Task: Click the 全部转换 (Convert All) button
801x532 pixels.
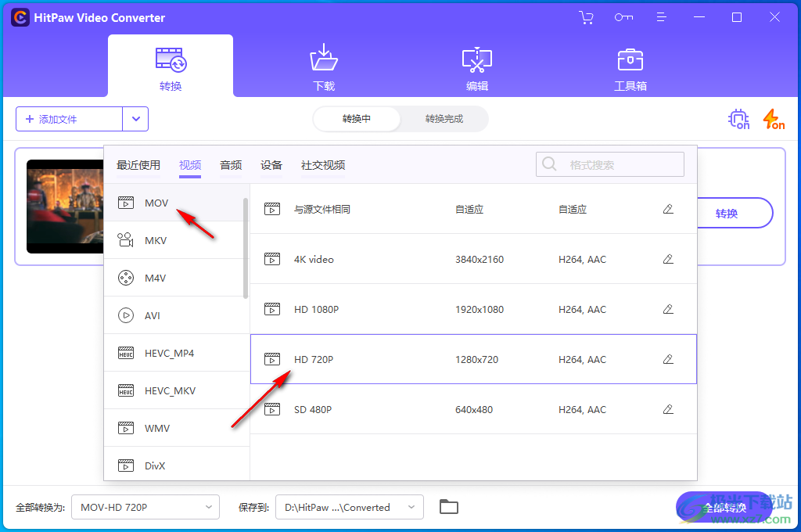Action: click(724, 507)
